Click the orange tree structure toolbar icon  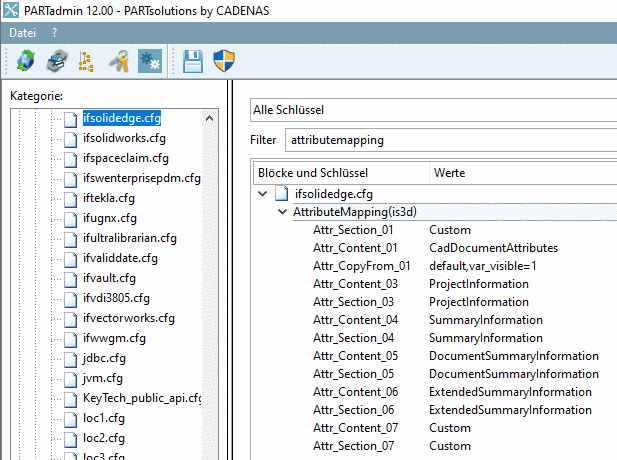(x=86, y=61)
